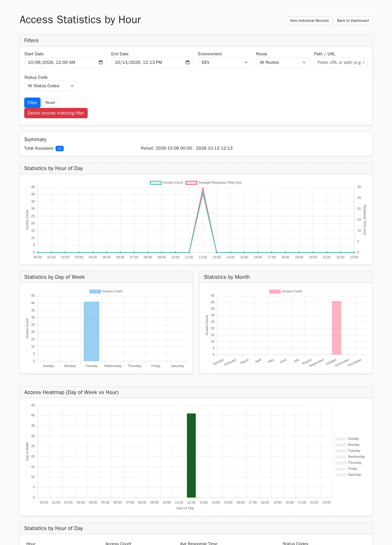This screenshot has width=392, height=545.
Task: Click the End Date input field
Action: click(152, 62)
